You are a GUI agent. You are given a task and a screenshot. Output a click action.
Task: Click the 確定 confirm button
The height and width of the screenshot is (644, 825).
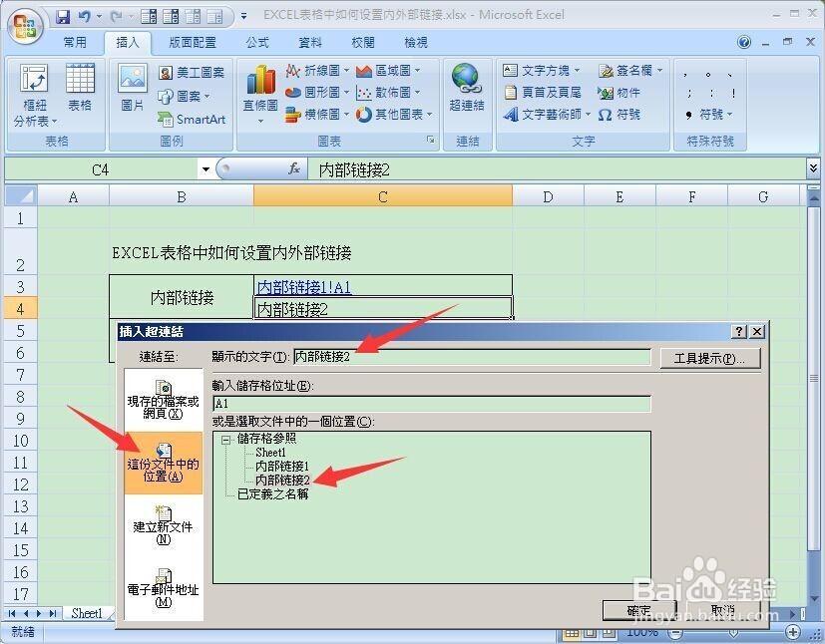click(639, 610)
